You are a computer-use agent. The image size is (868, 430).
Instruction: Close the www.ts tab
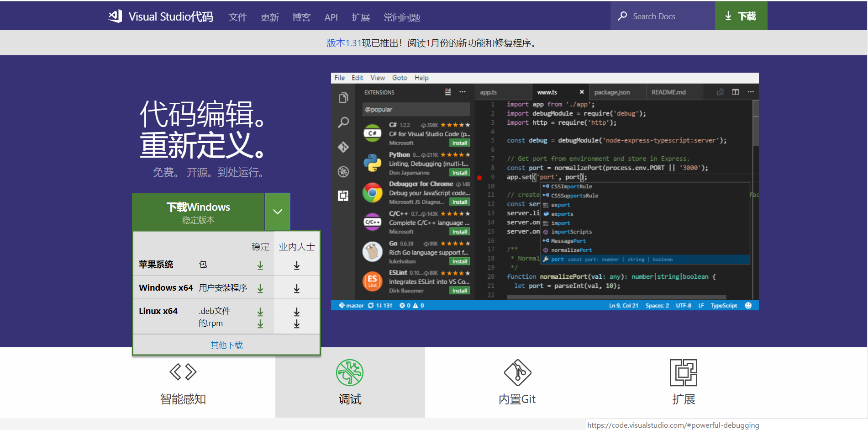point(582,92)
